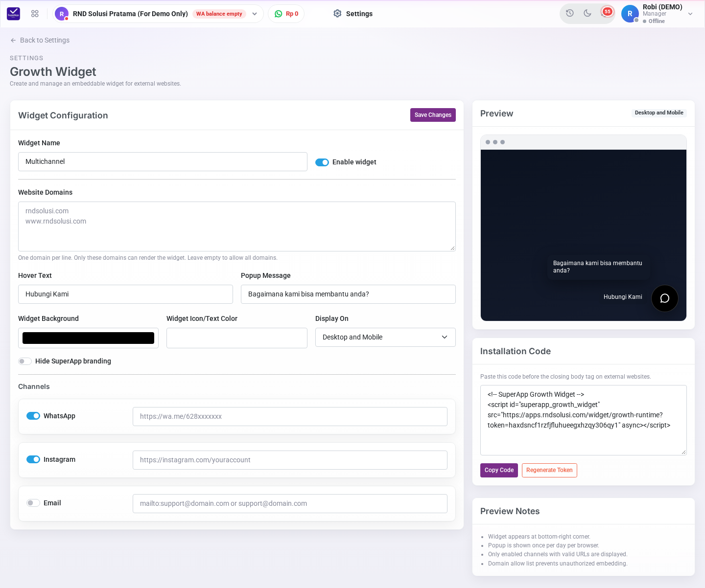Click the preview popup message bubble
The image size is (705, 588).
[599, 267]
